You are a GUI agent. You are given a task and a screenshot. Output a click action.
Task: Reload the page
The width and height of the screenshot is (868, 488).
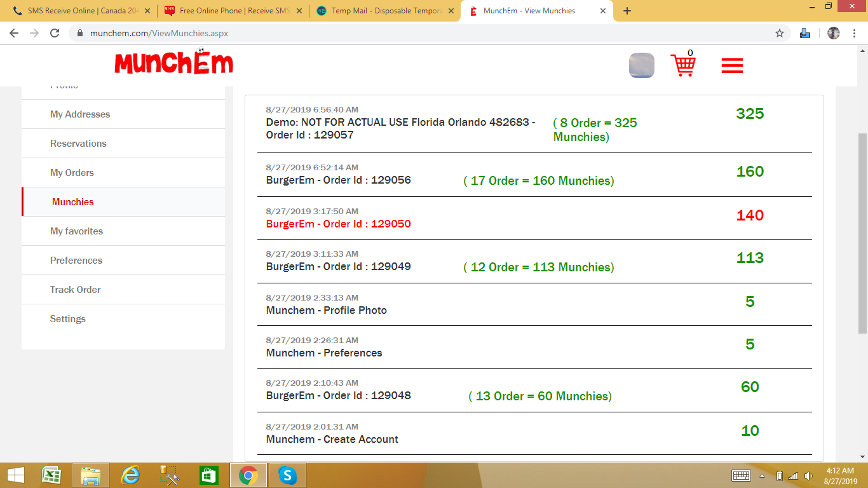click(55, 34)
